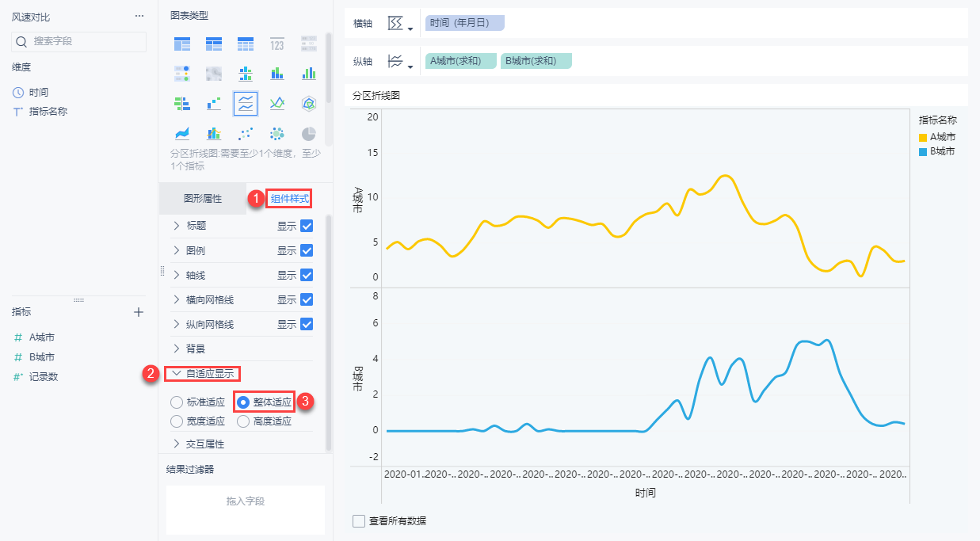980x541 pixels.
Task: Collapse the 自适应显示 section
Action: (177, 373)
